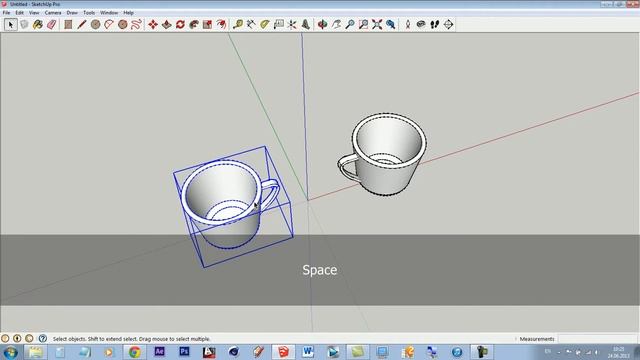Choose the Rotate tool

tap(180, 24)
